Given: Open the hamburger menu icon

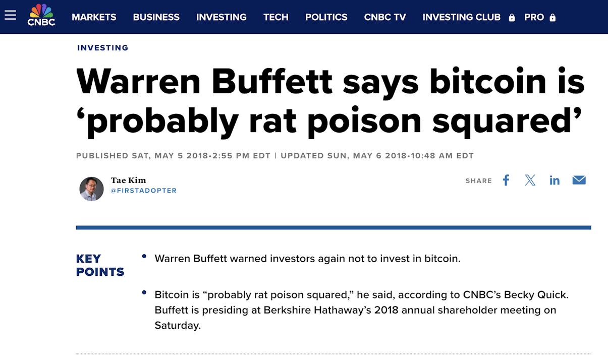Looking at the screenshot, I should click(x=10, y=15).
